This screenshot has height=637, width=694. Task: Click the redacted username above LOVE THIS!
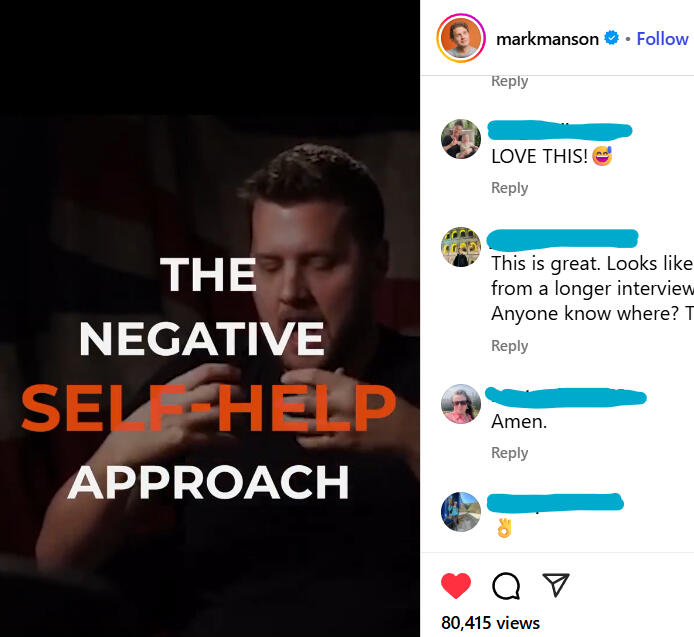tap(560, 130)
